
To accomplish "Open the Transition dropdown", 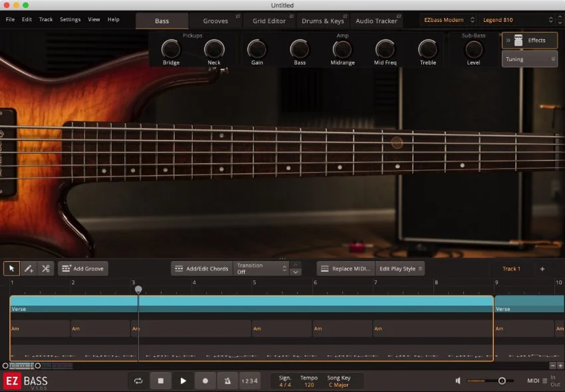I will coord(261,268).
